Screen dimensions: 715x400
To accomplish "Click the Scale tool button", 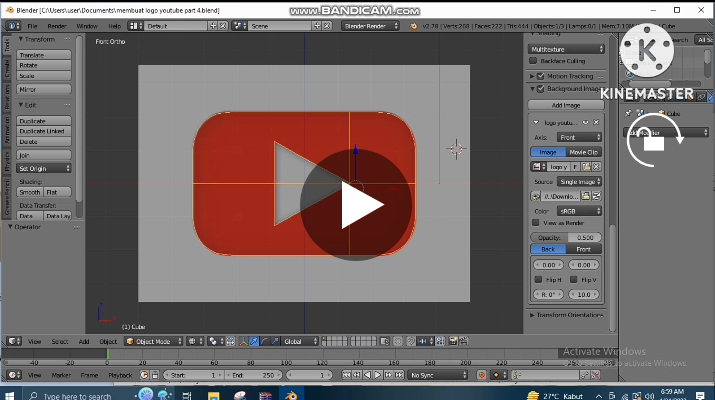I will (44, 76).
